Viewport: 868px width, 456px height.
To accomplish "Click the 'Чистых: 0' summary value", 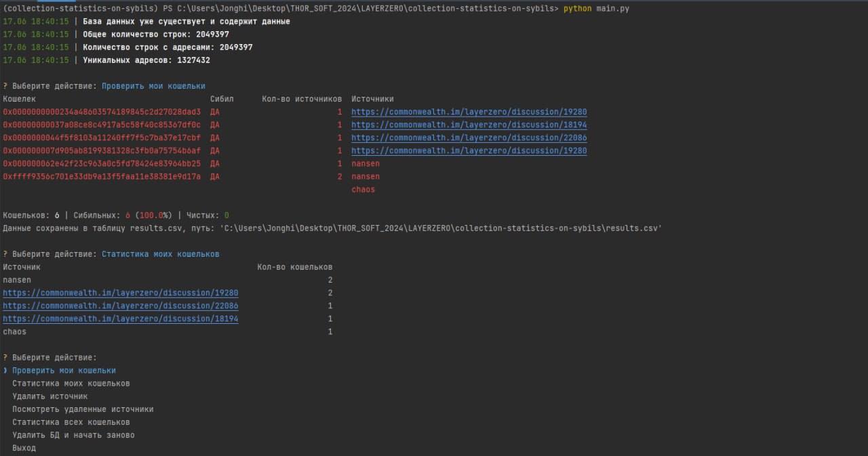I will click(x=206, y=215).
